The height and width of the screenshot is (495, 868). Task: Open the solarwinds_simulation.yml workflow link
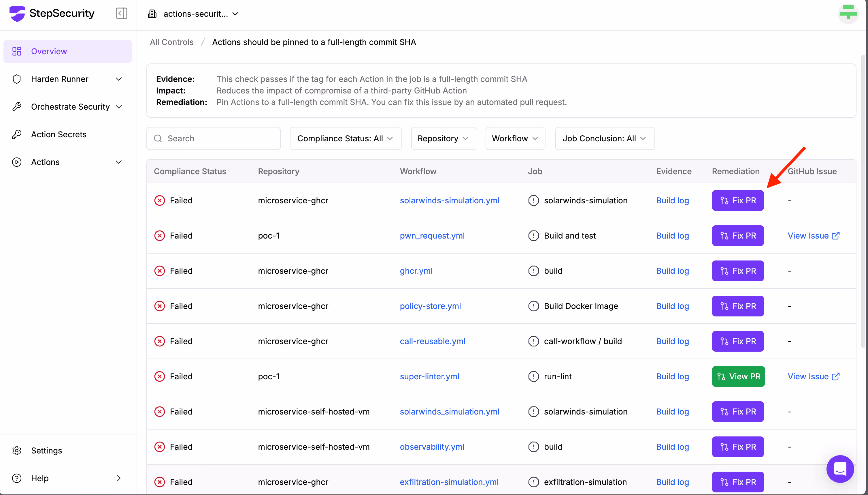click(449, 412)
